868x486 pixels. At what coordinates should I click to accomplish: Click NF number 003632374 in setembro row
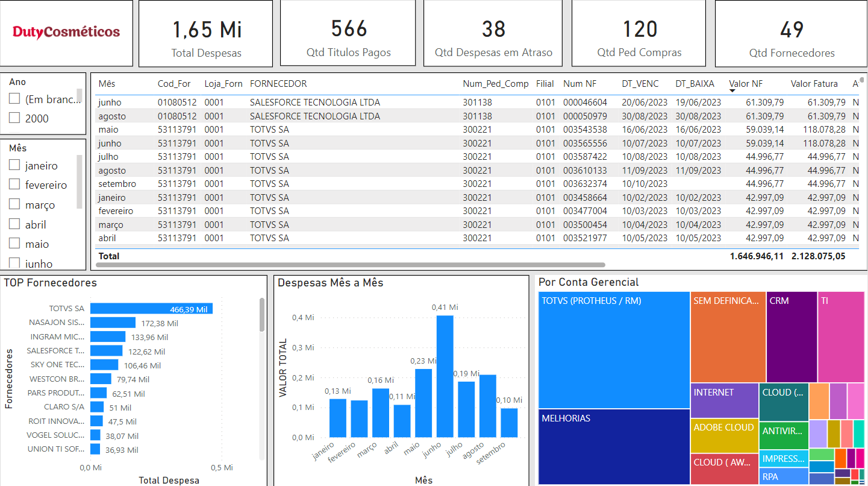[x=585, y=184]
